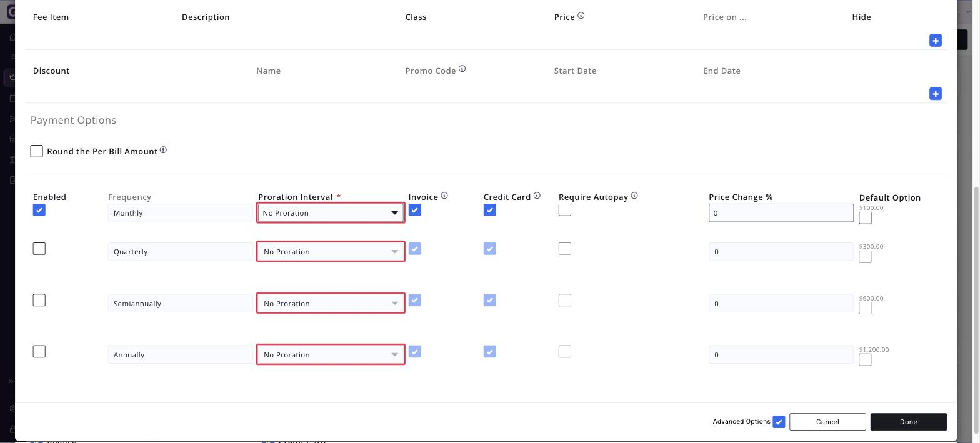Check Require Autopay for the Annually row
980x443 pixels.
click(565, 351)
